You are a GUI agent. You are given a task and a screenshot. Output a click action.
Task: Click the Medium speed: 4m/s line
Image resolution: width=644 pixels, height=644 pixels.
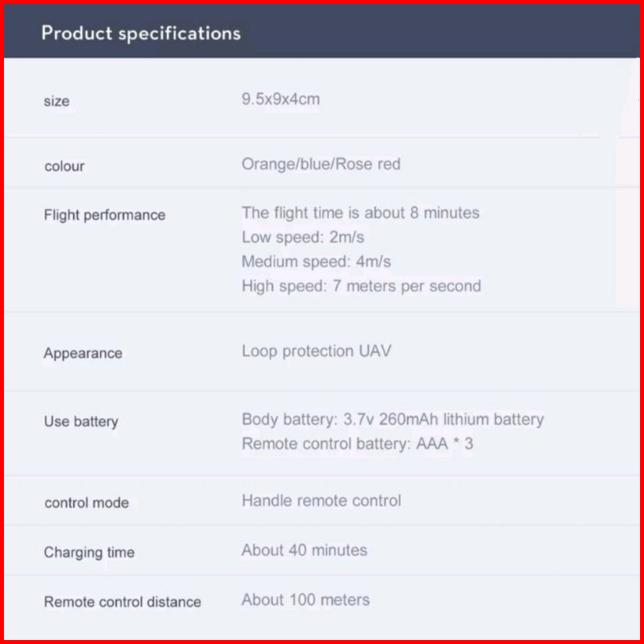point(316,262)
